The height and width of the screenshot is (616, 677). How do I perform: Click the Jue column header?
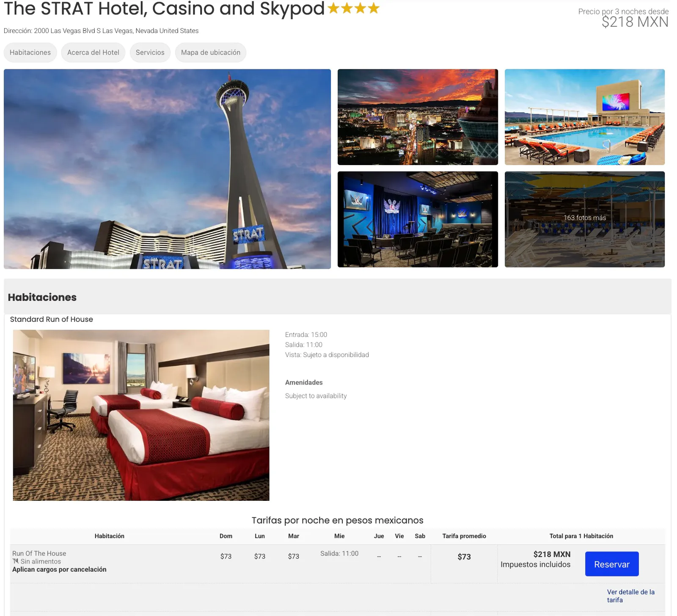pyautogui.click(x=379, y=536)
